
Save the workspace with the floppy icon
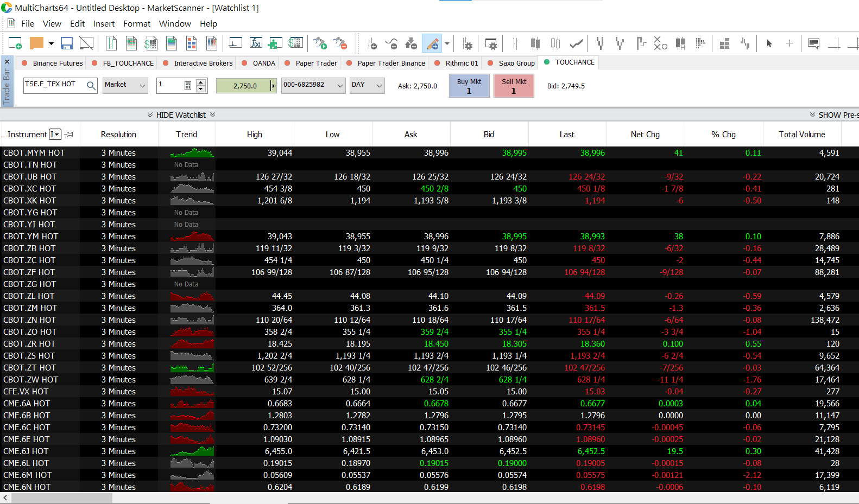(x=67, y=43)
